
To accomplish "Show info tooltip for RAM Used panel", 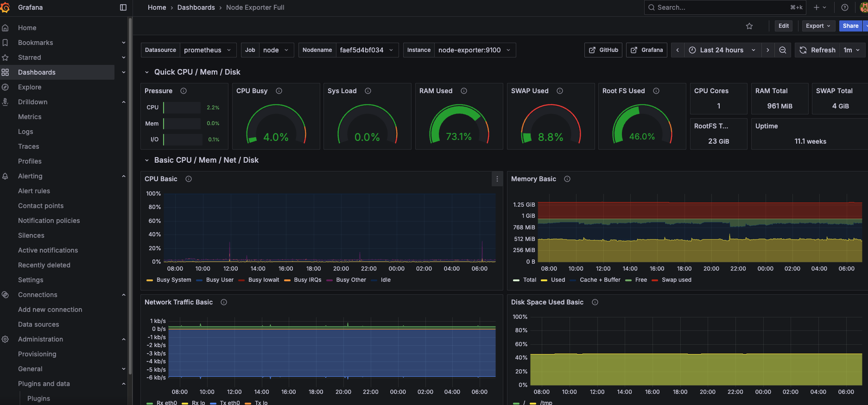I will coord(464,91).
